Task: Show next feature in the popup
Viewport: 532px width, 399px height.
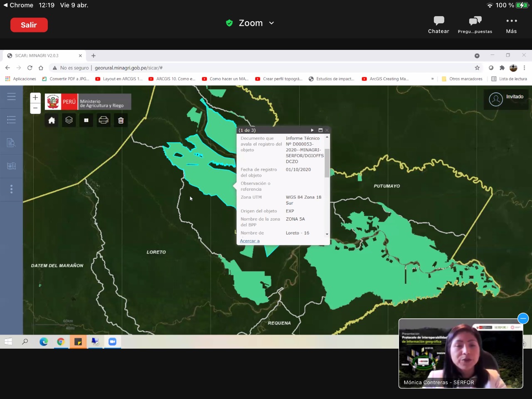Action: (312, 130)
